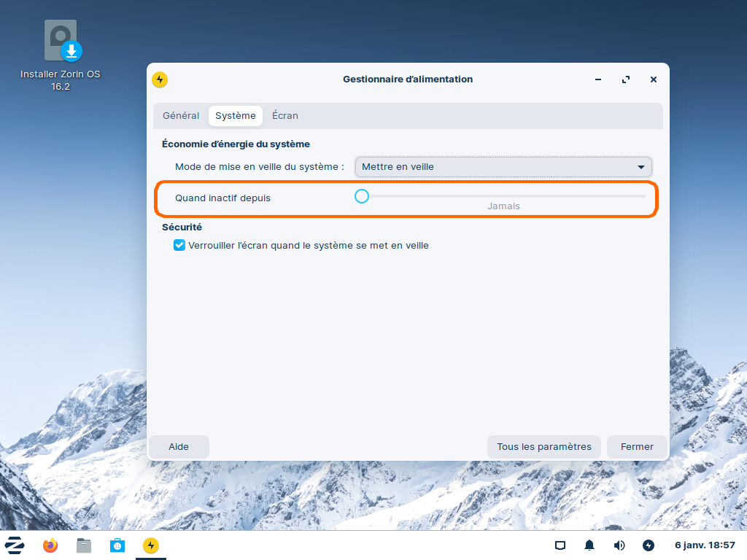Switch to the Général tab
The height and width of the screenshot is (560, 747).
coord(181,116)
